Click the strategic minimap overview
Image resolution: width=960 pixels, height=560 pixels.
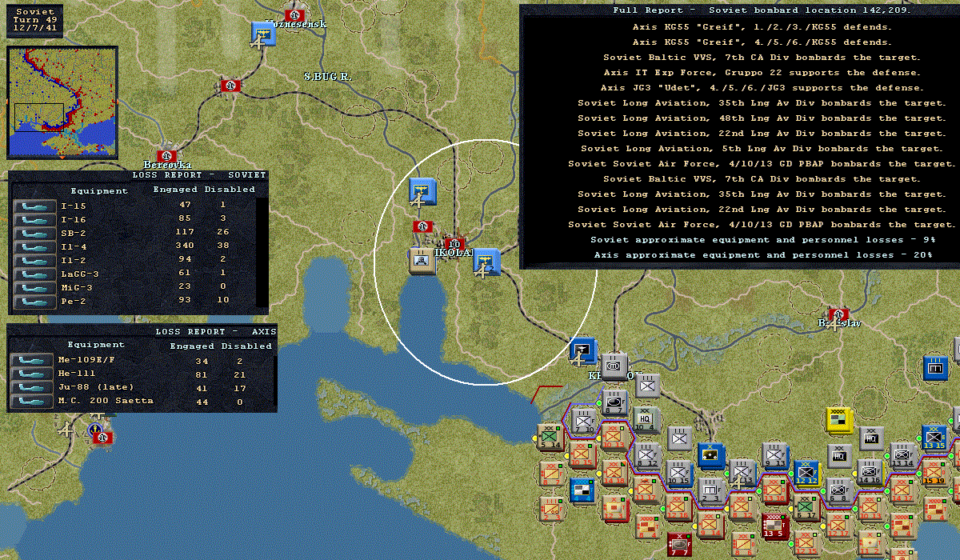pos(62,102)
